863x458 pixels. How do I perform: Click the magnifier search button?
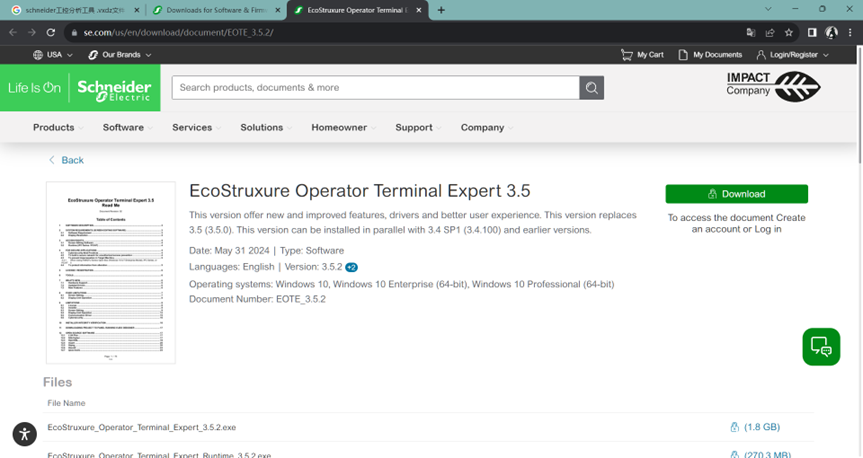(592, 88)
